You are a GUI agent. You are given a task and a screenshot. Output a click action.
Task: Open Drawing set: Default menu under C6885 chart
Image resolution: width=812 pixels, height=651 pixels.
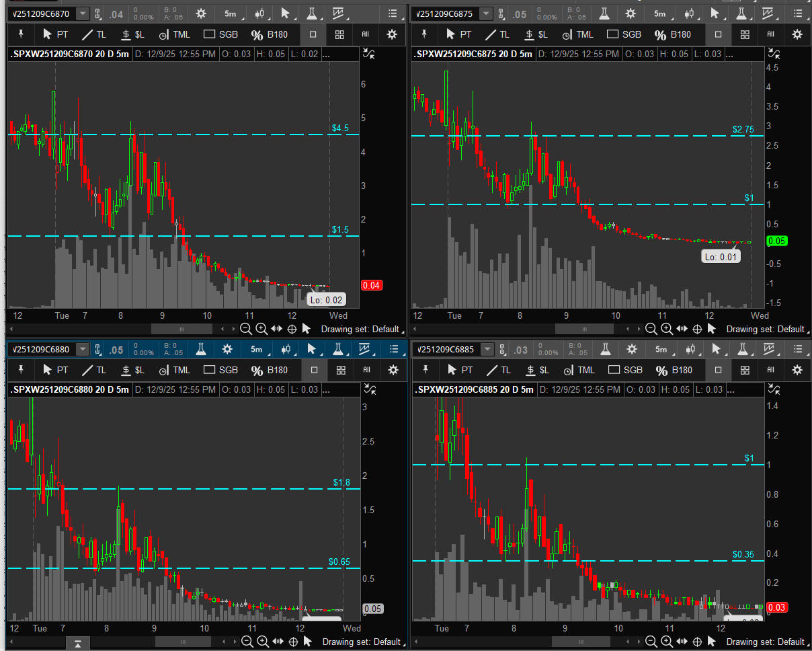pos(766,641)
